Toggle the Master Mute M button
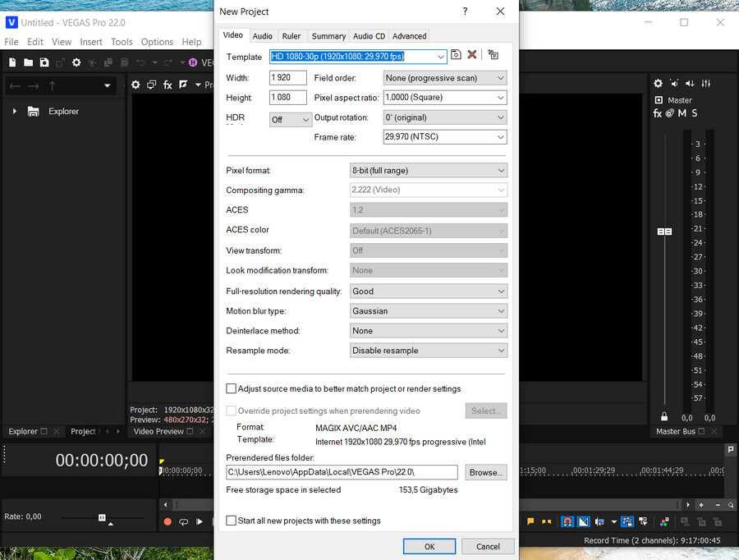Image resolution: width=739 pixels, height=560 pixels. (x=682, y=113)
